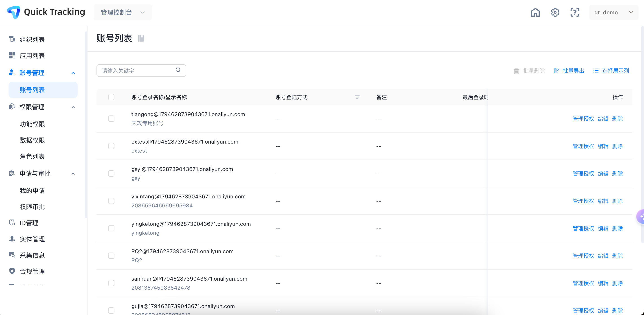Open 功能权限 submenu item

click(32, 124)
